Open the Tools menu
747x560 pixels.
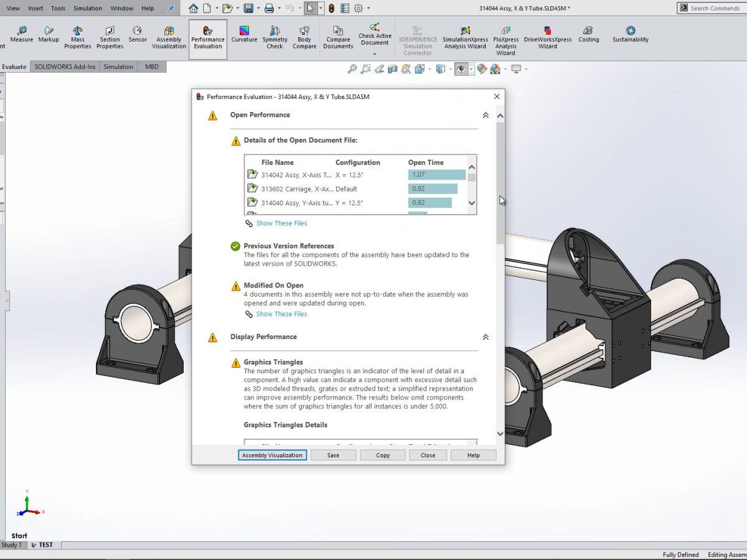coord(58,8)
